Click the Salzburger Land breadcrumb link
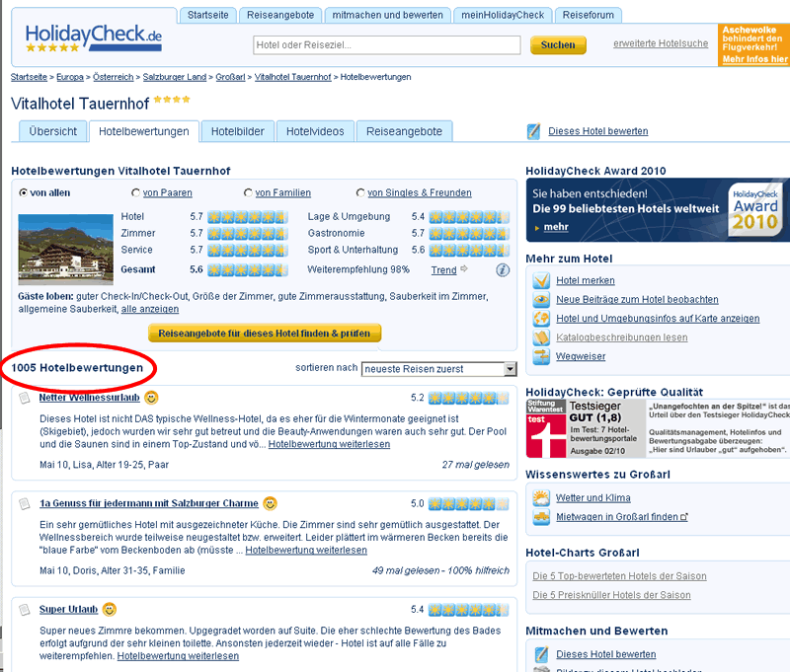Image resolution: width=790 pixels, height=672 pixels. pos(175,77)
